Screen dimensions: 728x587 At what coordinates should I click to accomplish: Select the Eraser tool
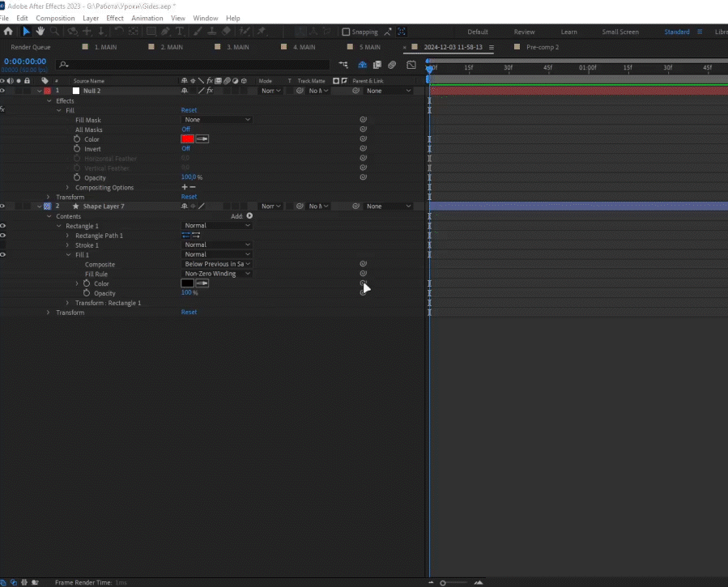(227, 32)
